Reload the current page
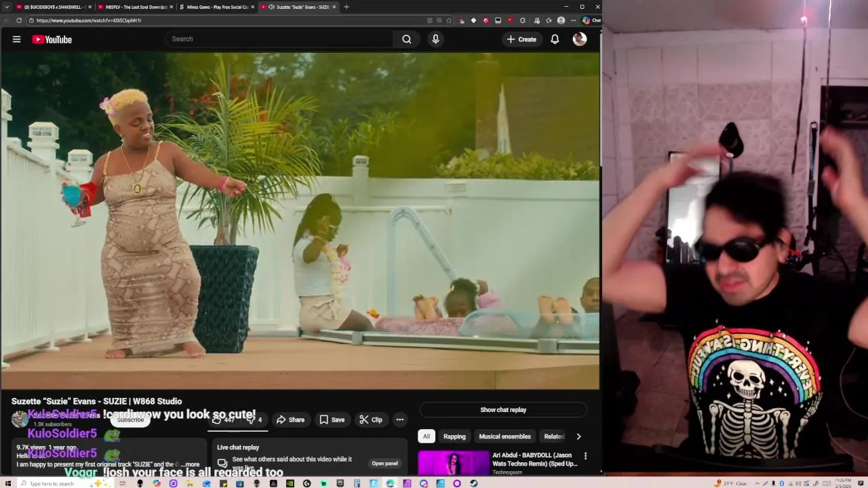The image size is (868, 488). tap(18, 20)
